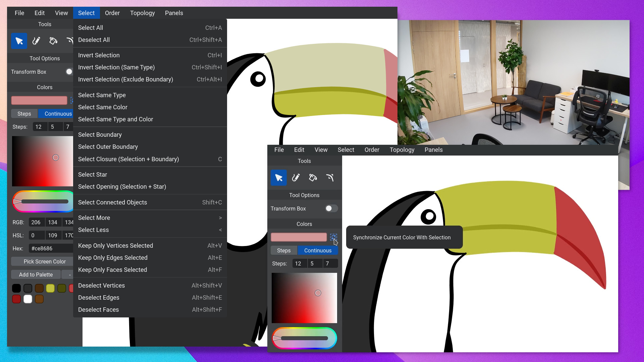The image size is (644, 362).
Task: Open the Topology menu
Action: tap(143, 13)
